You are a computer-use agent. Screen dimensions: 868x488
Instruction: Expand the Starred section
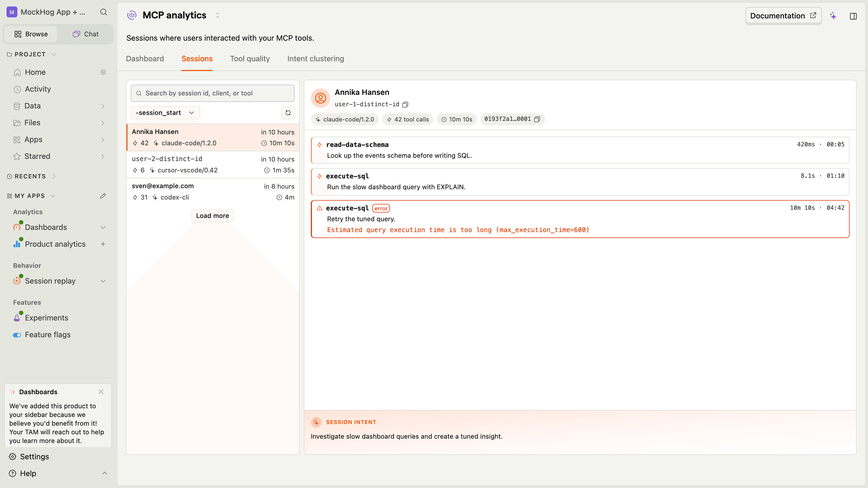pos(103,157)
